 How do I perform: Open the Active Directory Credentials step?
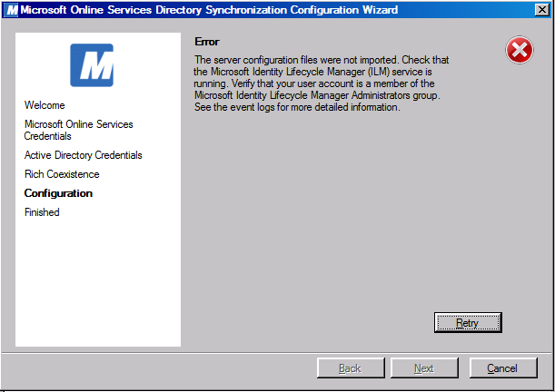83,155
